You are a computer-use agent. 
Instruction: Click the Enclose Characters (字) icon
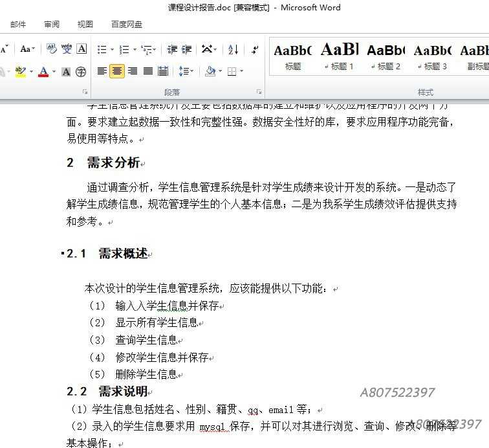[x=81, y=72]
